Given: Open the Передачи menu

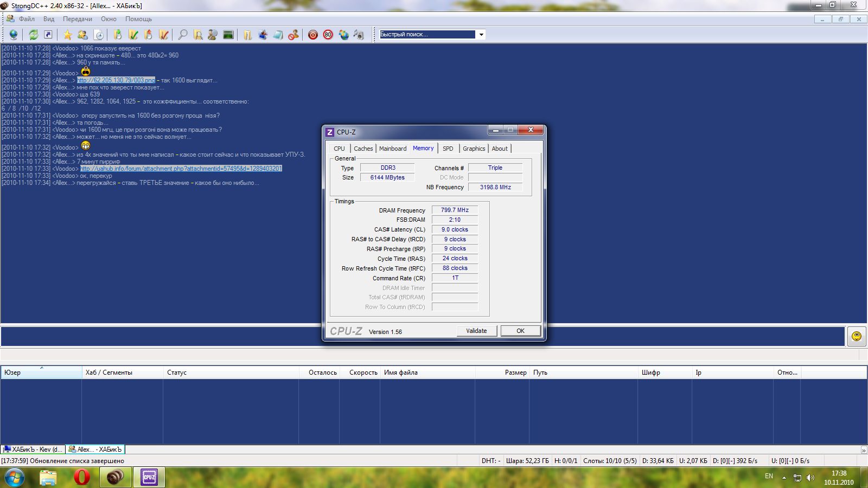Looking at the screenshot, I should [78, 19].
